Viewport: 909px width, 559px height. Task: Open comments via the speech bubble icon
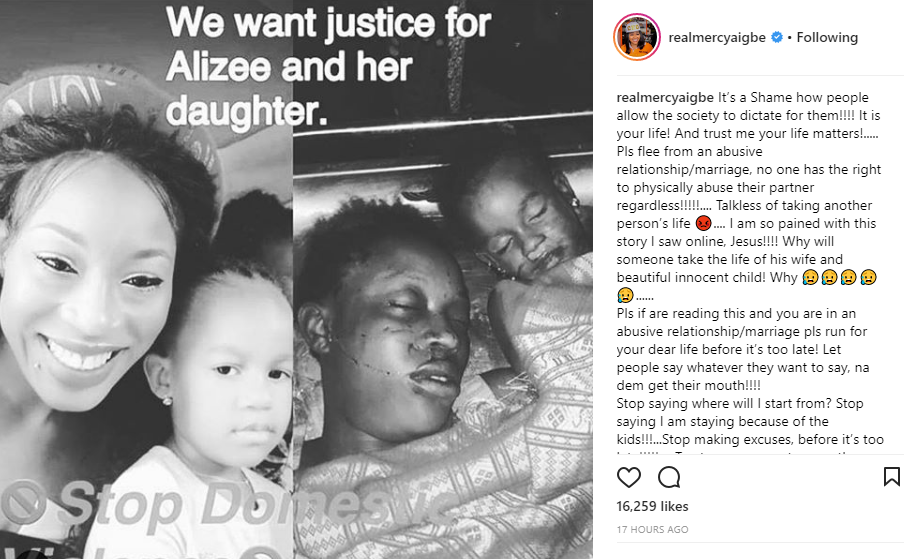coord(668,477)
